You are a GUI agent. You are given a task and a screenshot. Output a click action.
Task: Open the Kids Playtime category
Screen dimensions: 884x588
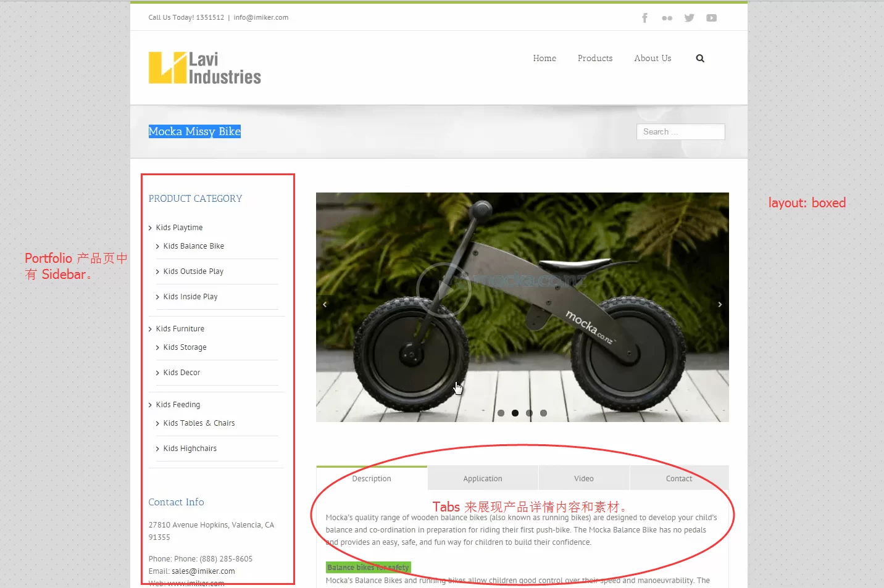[x=179, y=228]
